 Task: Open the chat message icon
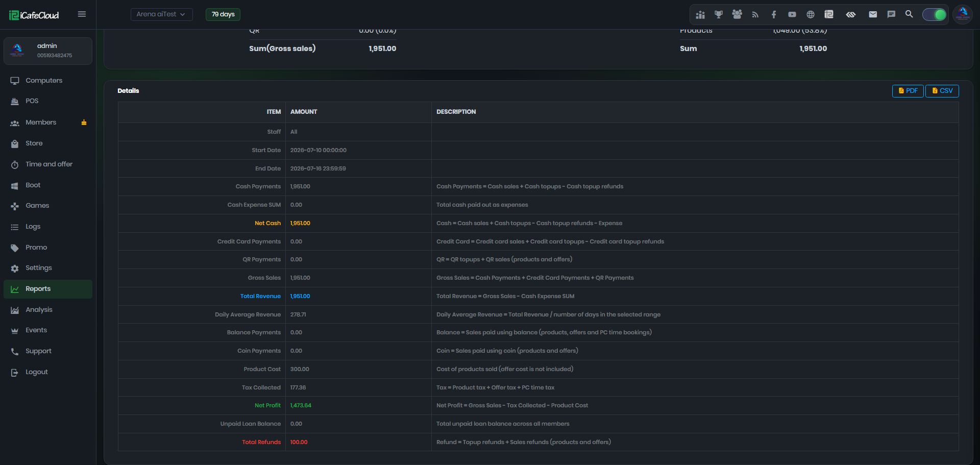891,14
